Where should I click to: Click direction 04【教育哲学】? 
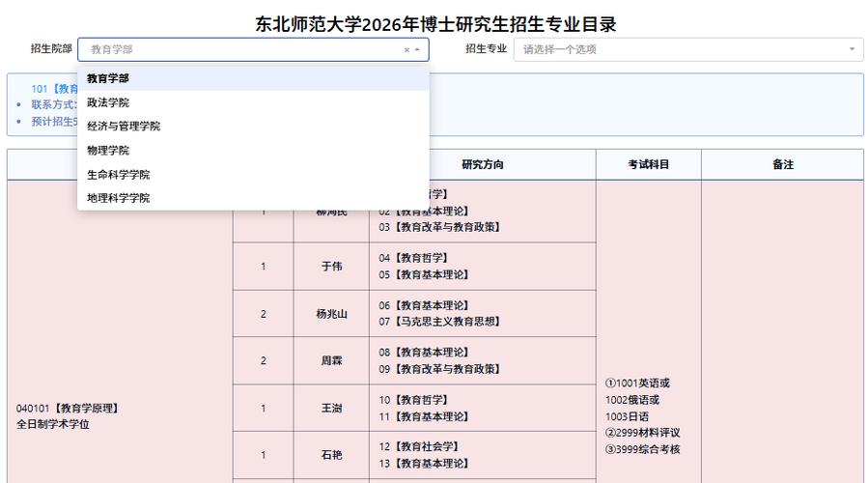pos(413,258)
